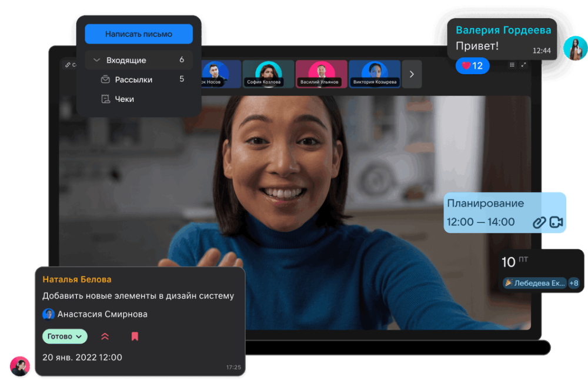Show next participants with the arrow button

pos(412,74)
